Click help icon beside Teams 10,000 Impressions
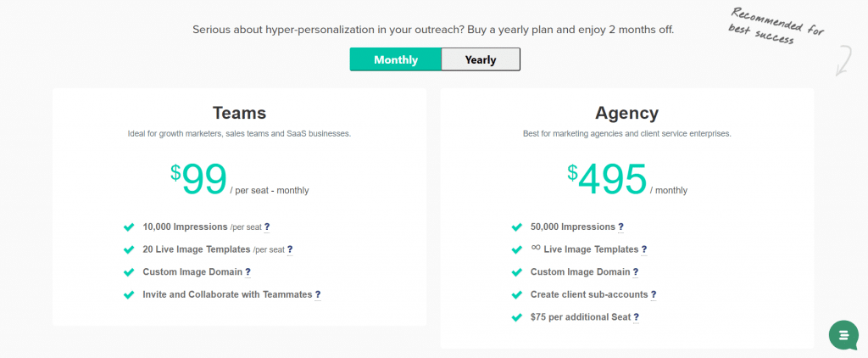 pyautogui.click(x=267, y=227)
